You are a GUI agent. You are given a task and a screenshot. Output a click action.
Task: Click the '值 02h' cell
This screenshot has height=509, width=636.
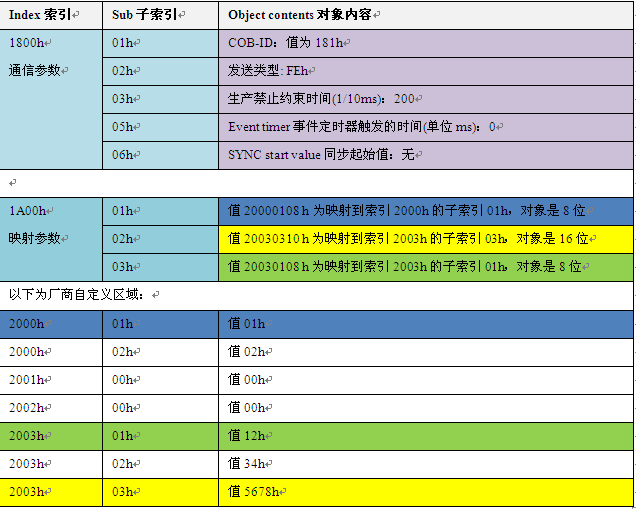(426, 352)
